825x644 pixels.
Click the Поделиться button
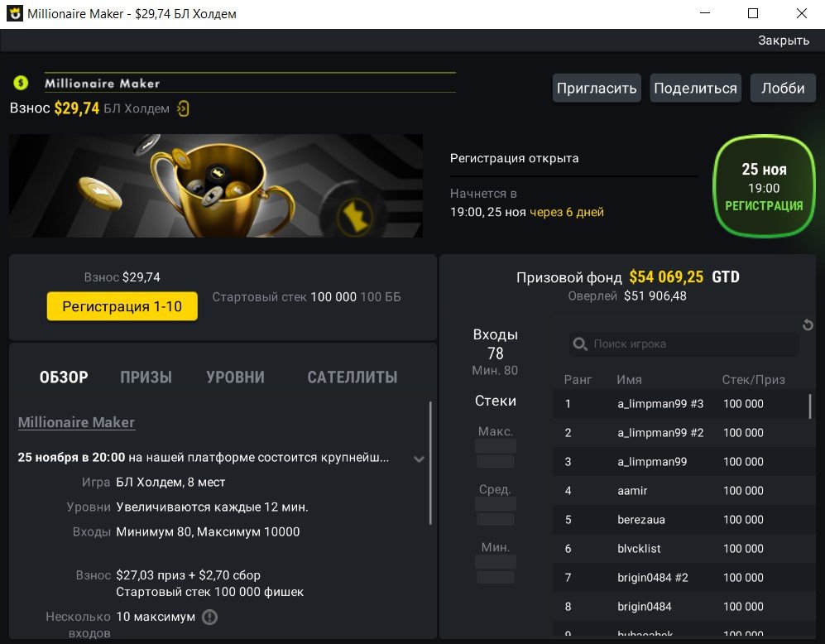(695, 89)
